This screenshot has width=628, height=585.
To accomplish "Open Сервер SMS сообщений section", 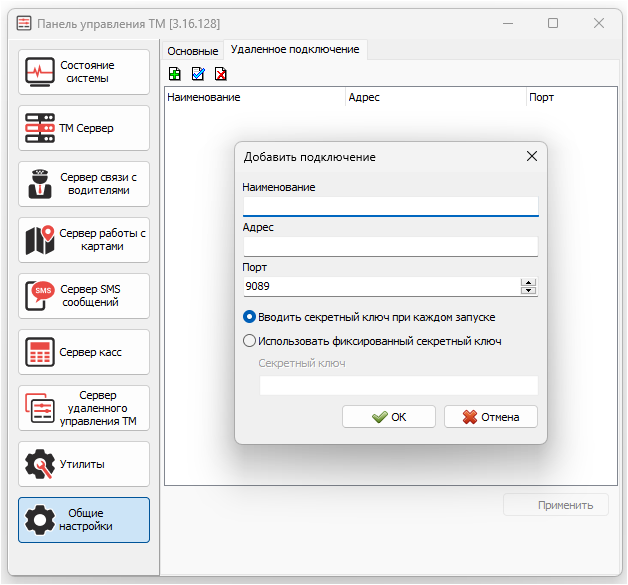I will [84, 296].
